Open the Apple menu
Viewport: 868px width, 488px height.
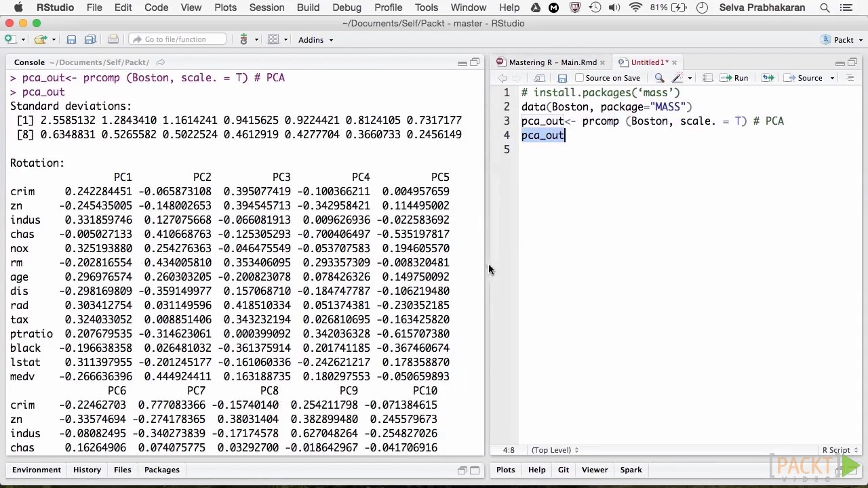click(18, 7)
